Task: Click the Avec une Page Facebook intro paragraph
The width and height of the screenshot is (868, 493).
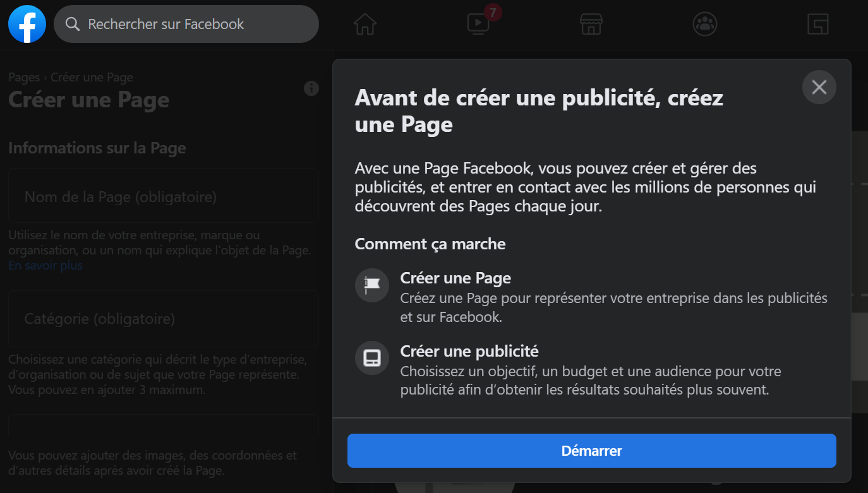Action: click(586, 187)
